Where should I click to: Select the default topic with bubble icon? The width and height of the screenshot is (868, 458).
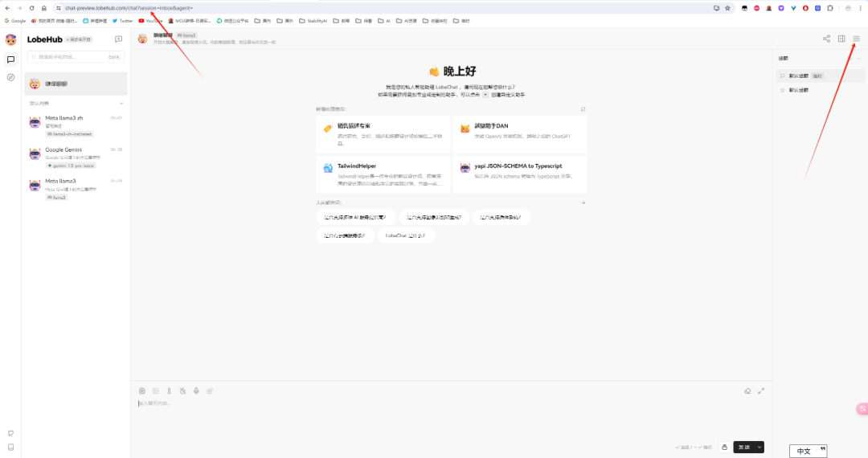[820, 76]
